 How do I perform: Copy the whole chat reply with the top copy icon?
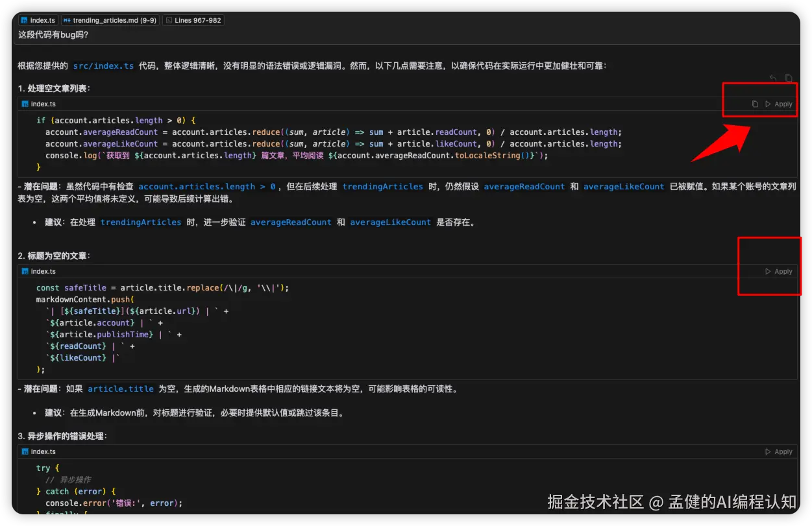pyautogui.click(x=789, y=78)
